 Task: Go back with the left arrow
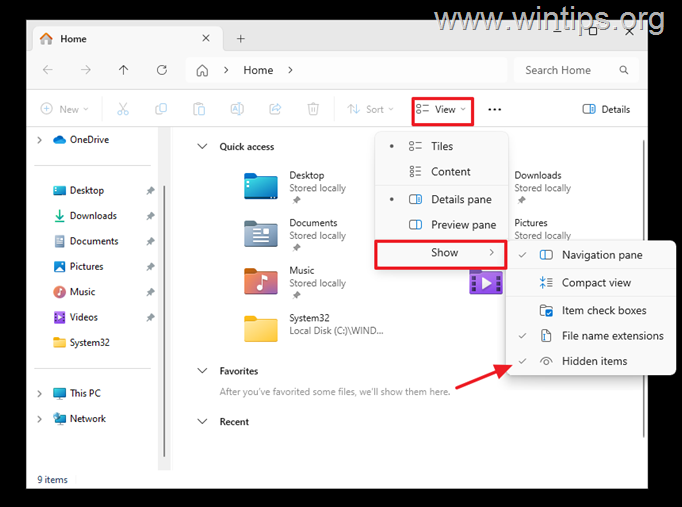point(48,70)
